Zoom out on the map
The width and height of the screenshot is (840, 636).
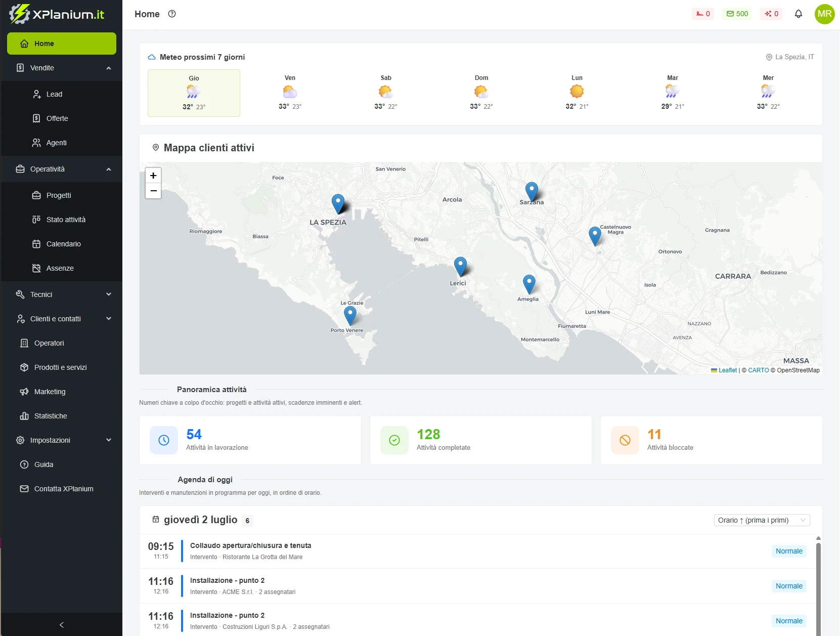153,191
